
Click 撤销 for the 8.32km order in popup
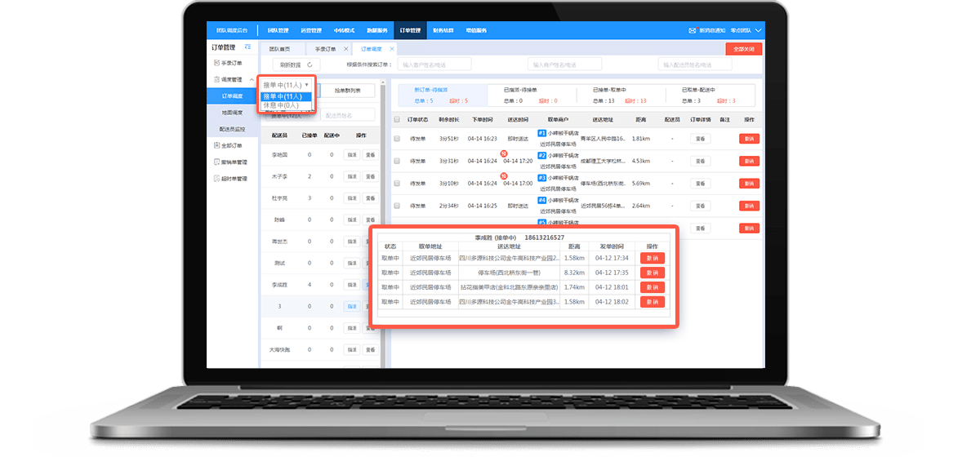[652, 273]
